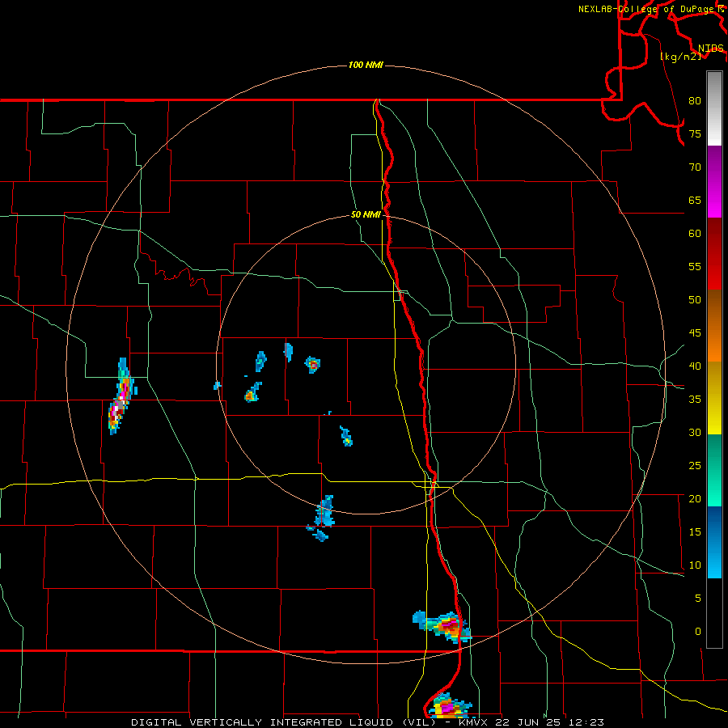Select the "25" value on color scale
The height and width of the screenshot is (728, 728).
point(695,466)
